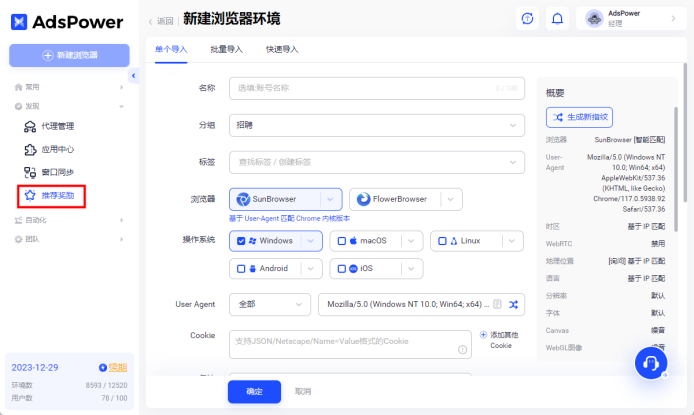Screen dimensions: 694x415
Task: Randomize User Agent with shuffle icon
Action: pyautogui.click(x=513, y=304)
